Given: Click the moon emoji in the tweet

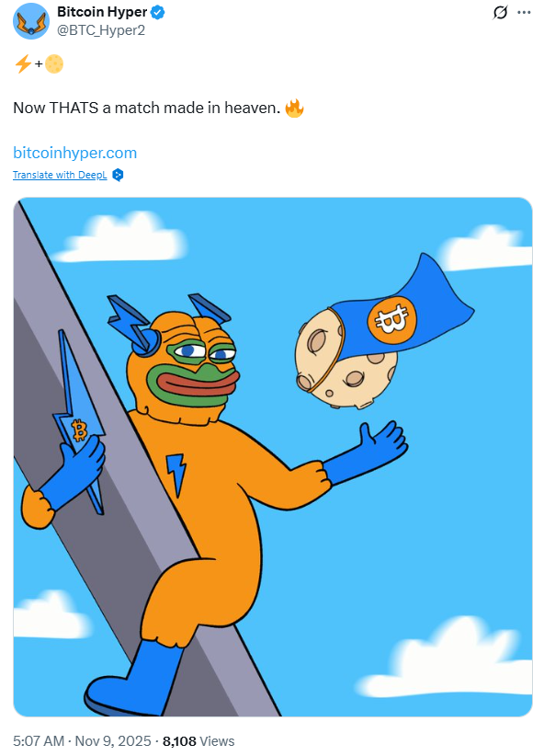Looking at the screenshot, I should coord(54,63).
